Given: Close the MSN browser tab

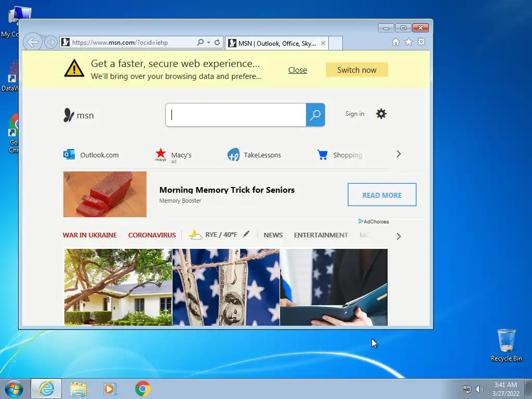Looking at the screenshot, I should tap(323, 44).
